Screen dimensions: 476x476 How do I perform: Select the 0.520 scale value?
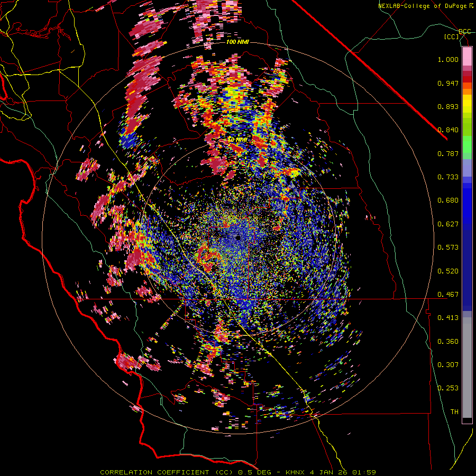point(448,271)
